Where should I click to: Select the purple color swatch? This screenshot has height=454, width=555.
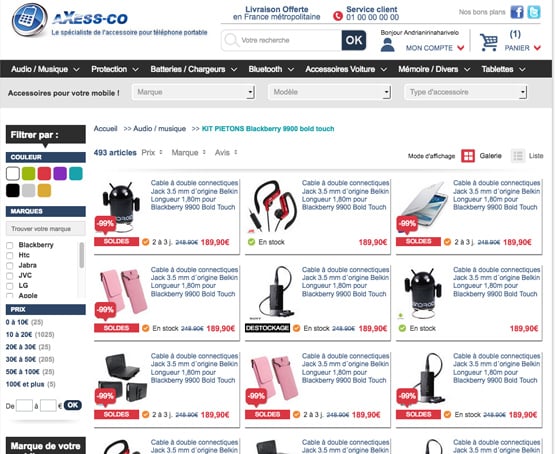coord(60,173)
